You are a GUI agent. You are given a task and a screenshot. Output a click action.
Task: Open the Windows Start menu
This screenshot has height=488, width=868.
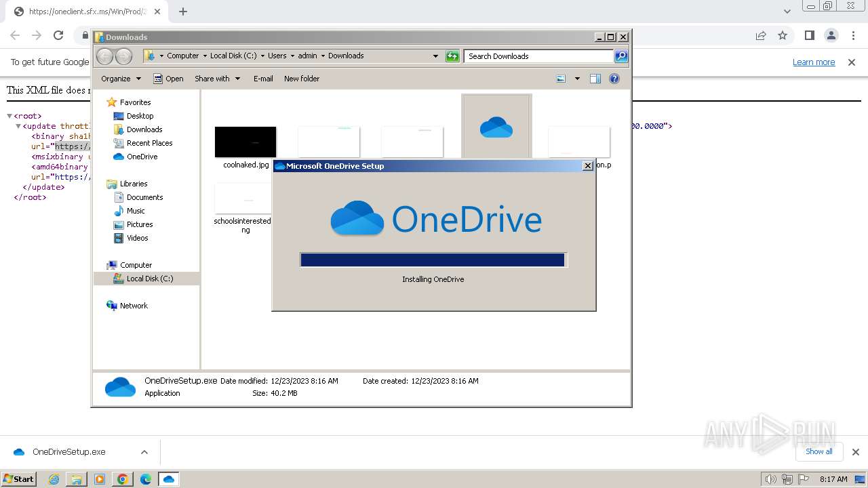point(19,479)
